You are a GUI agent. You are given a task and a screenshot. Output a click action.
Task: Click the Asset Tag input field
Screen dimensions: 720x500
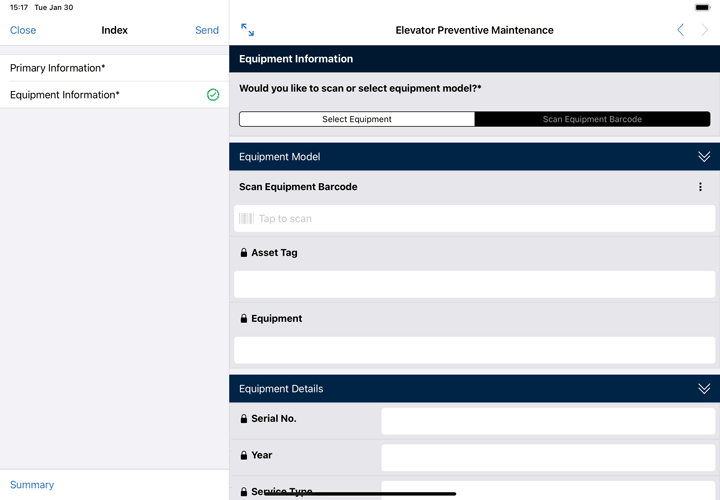pos(474,284)
